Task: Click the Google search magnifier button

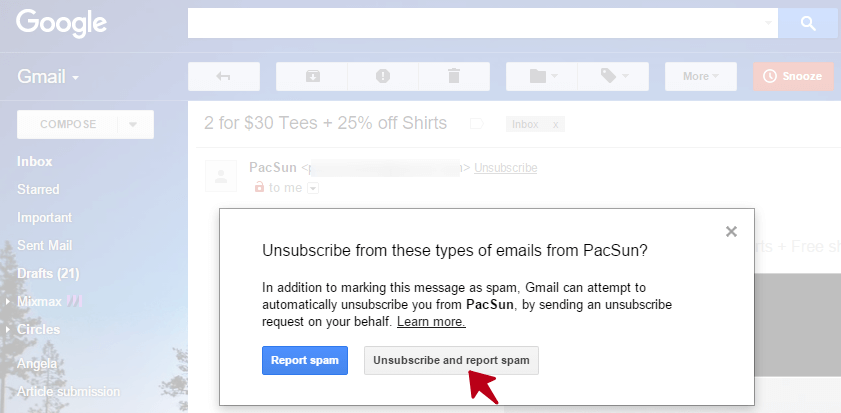Action: (x=808, y=22)
